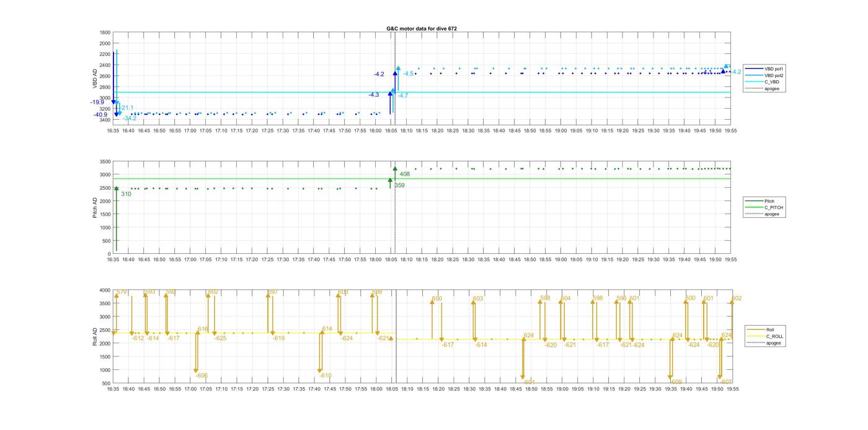Click the "3500" tick on the Pitch axis
The height and width of the screenshot is (430, 868).
tap(105, 161)
